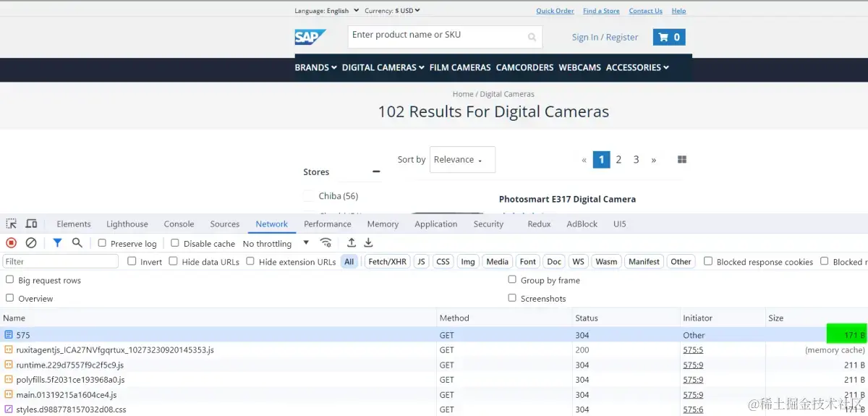
Task: Filter requests by JS type
Action: coord(421,261)
